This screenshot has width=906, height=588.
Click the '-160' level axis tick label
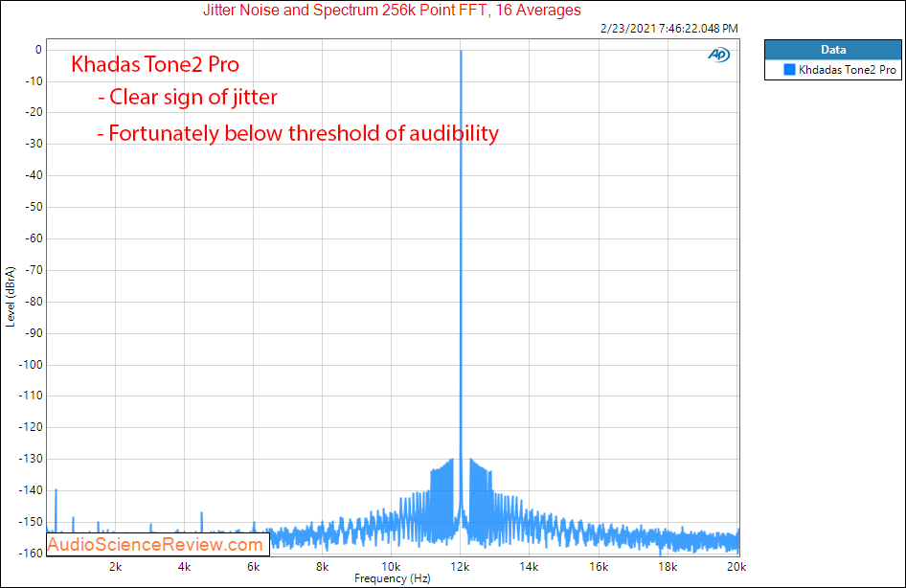[x=32, y=553]
